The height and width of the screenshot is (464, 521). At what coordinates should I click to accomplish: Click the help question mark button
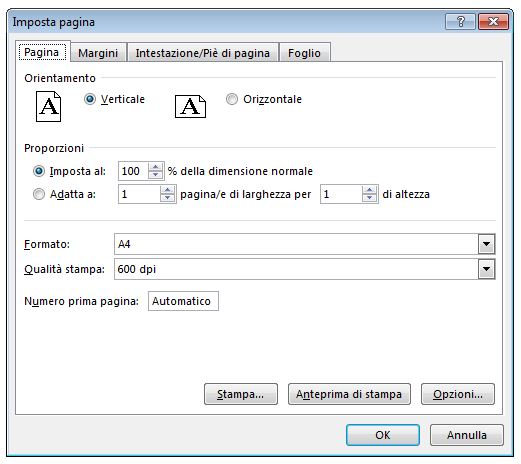(x=460, y=22)
